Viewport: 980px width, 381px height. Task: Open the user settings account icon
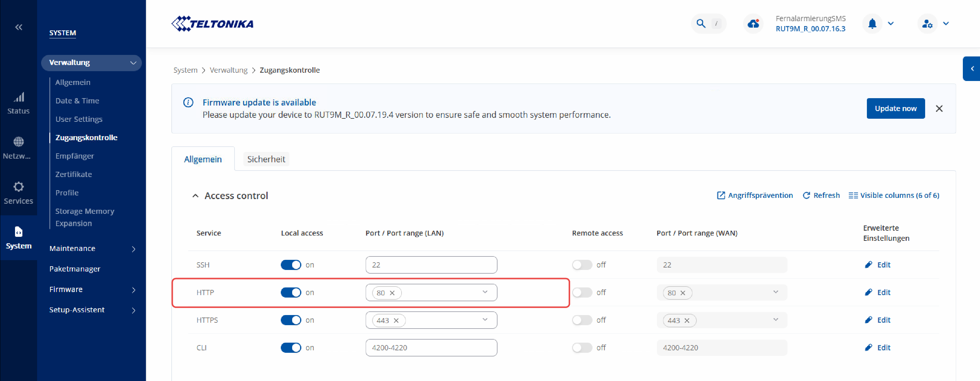(x=928, y=24)
